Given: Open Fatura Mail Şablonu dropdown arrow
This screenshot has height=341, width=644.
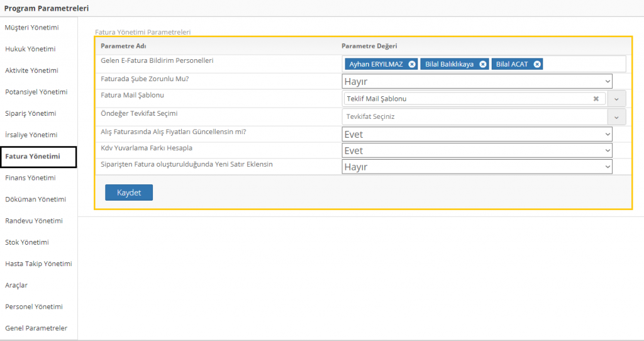Looking at the screenshot, I should point(616,99).
